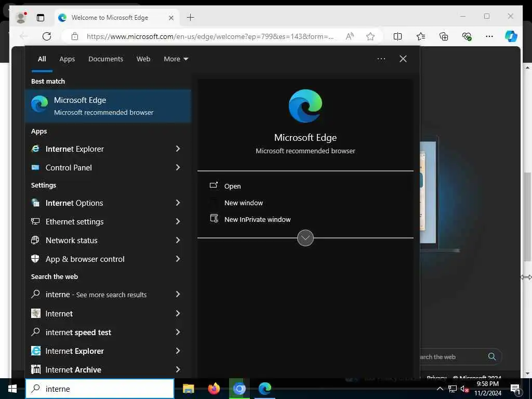Open the More filter dropdown
Image resolution: width=532 pixels, height=399 pixels.
176,59
